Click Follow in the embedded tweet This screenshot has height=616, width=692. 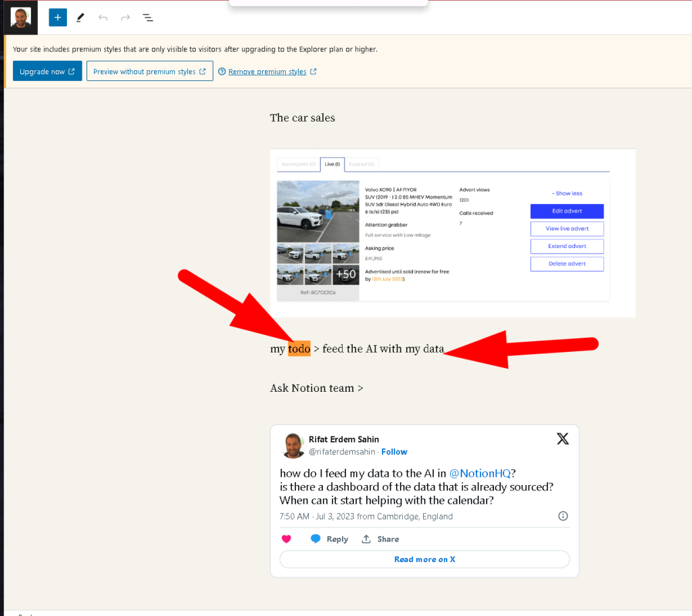(394, 452)
